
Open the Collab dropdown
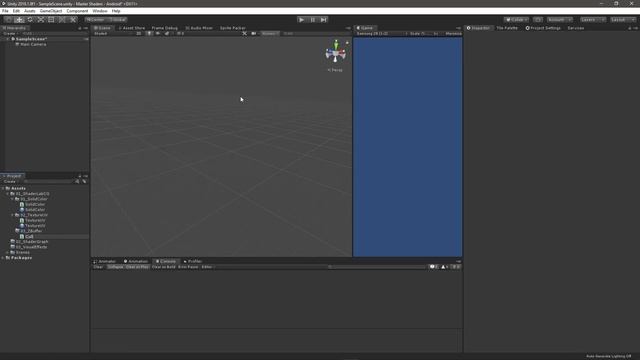pyautogui.click(x=516, y=20)
